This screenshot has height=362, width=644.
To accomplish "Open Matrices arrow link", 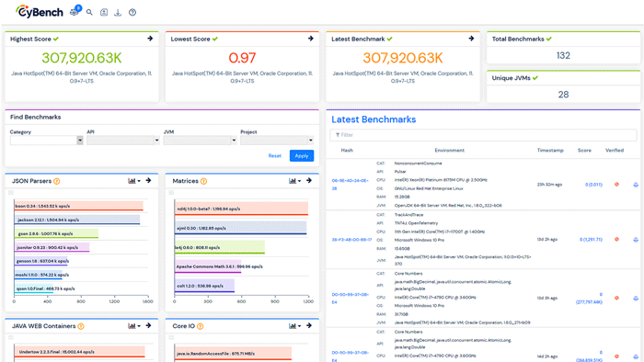I will coord(309,180).
